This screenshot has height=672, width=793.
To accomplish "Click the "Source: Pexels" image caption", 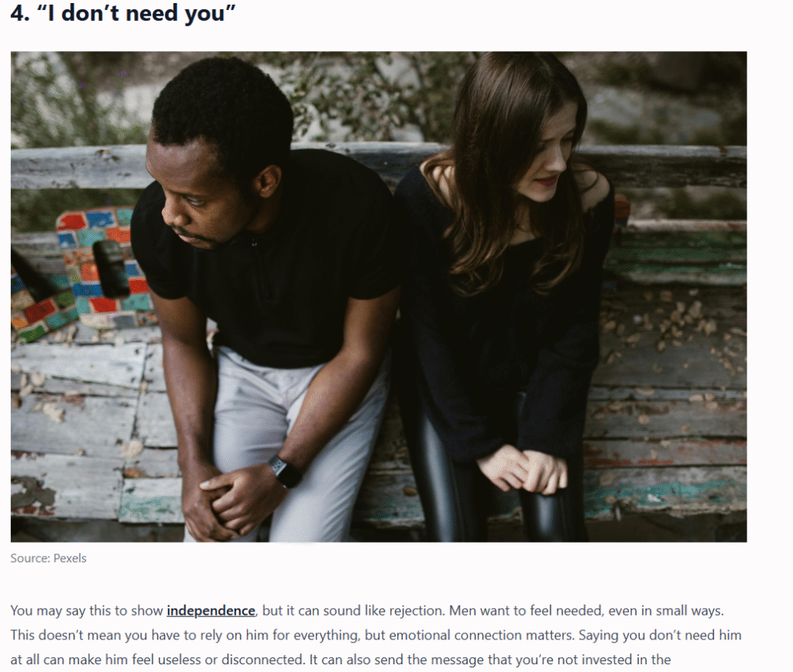I will pyautogui.click(x=49, y=558).
